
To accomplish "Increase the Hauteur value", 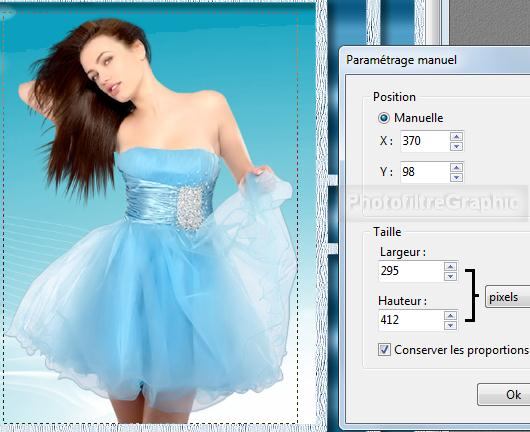I will (x=450, y=316).
